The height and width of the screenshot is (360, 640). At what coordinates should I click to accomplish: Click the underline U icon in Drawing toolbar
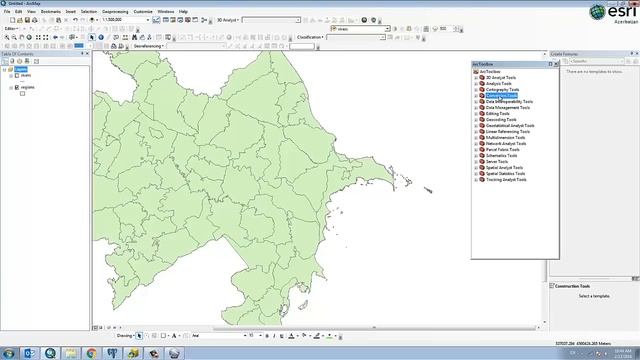(x=281, y=336)
